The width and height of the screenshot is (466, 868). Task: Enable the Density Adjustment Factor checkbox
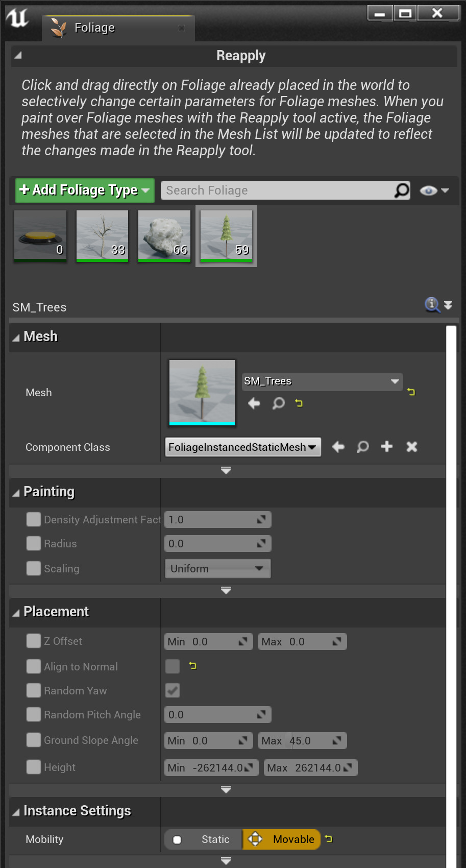point(34,519)
